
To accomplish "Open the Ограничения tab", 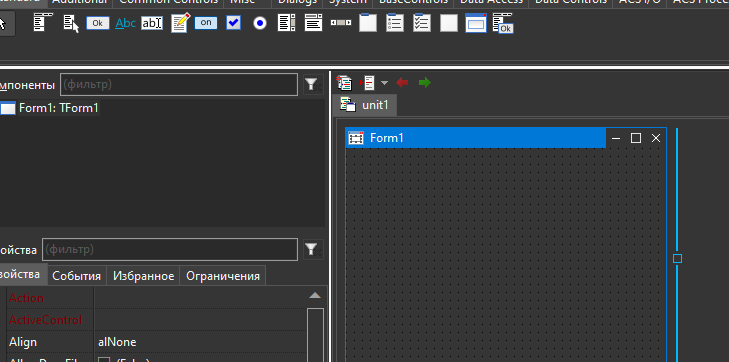I will 223,276.
